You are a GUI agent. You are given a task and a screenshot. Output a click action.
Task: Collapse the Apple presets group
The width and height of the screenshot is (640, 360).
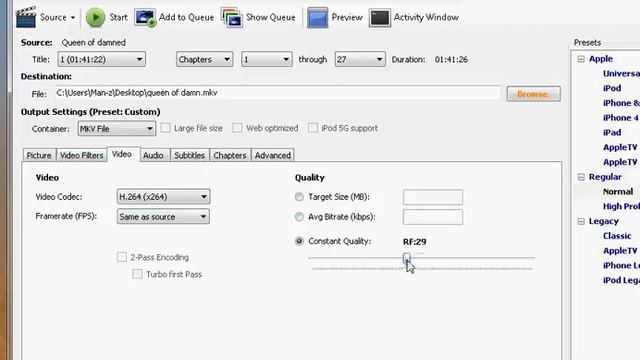(x=581, y=59)
